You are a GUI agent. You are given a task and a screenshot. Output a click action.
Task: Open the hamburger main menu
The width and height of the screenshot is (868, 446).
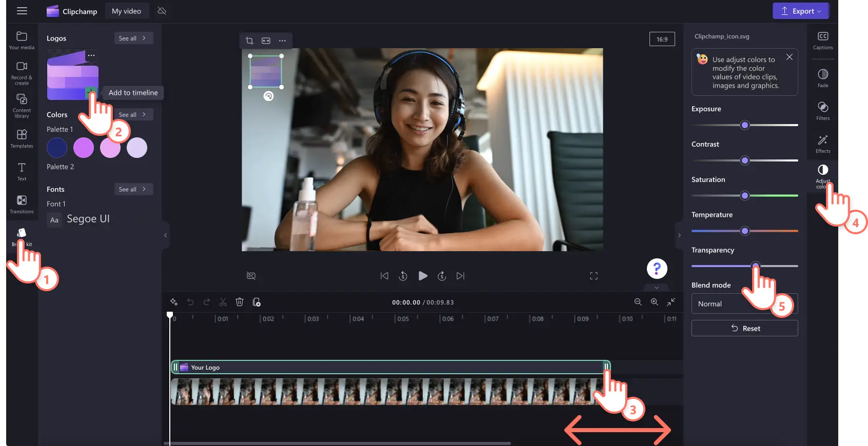pos(22,11)
